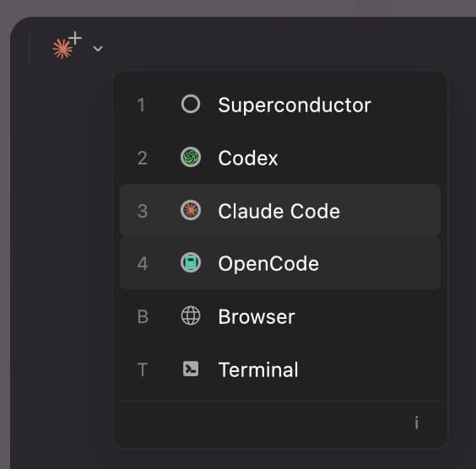Expand the chevron next to the Claude icon
This screenshot has width=476, height=469.
[x=98, y=49]
